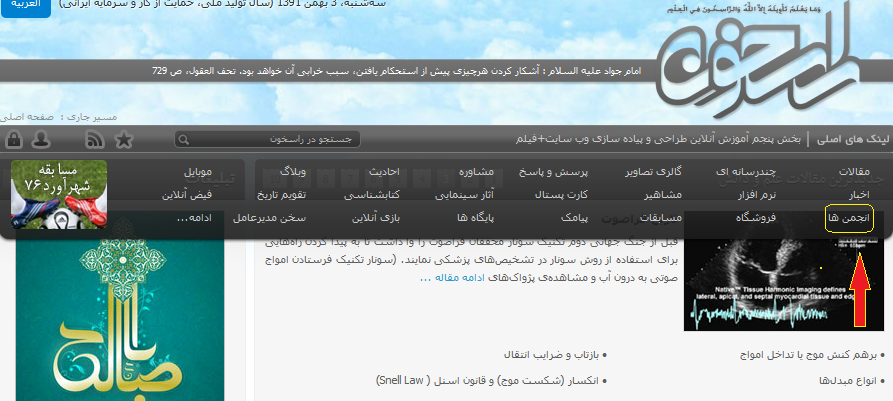Click the star favorites icon
This screenshot has width=893, height=401.
(124, 140)
